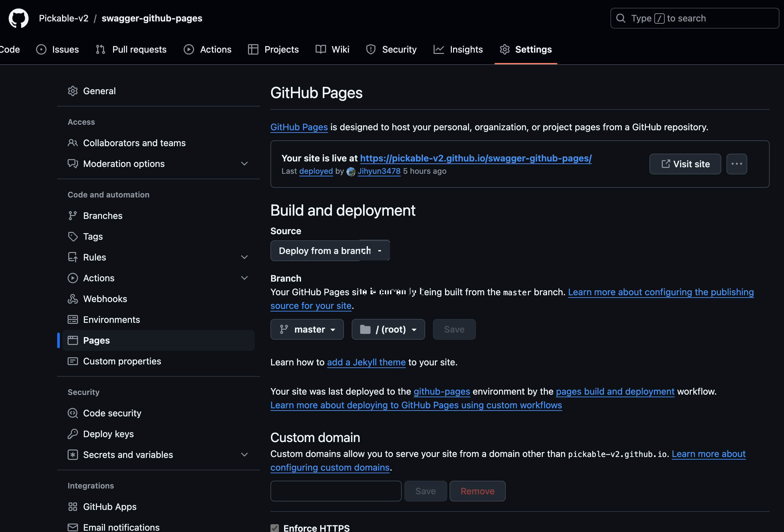Click the Remove custom domain button
Image resolution: width=784 pixels, height=532 pixels.
[477, 491]
